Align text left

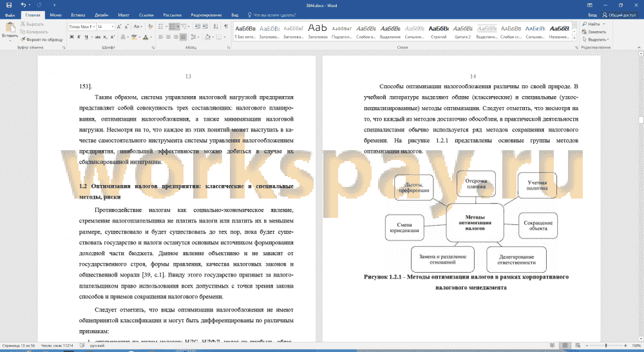(x=160, y=37)
